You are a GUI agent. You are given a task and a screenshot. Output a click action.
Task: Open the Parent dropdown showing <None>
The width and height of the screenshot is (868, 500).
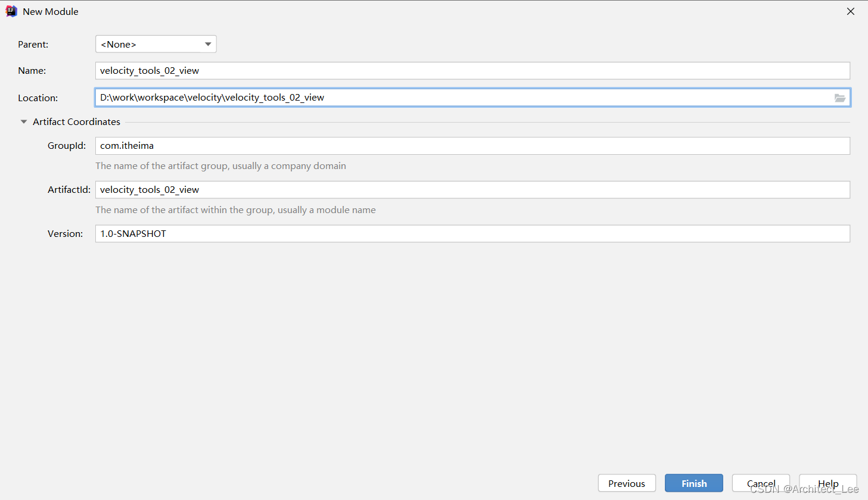coord(156,44)
